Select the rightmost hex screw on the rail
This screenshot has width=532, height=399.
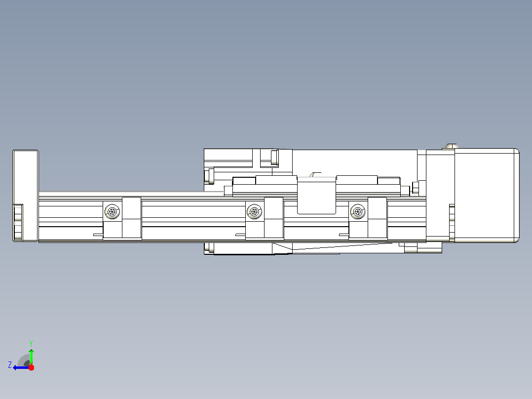pos(357,212)
